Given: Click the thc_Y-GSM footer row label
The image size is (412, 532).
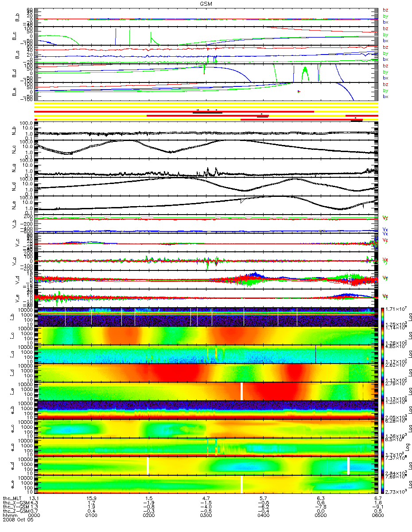Looking at the screenshot, I should tap(15, 507).
